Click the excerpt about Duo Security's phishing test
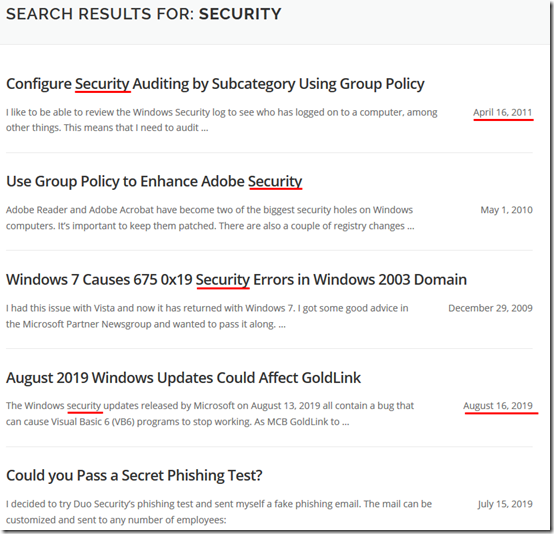Viewport: 554px width, 534px height. (219, 512)
